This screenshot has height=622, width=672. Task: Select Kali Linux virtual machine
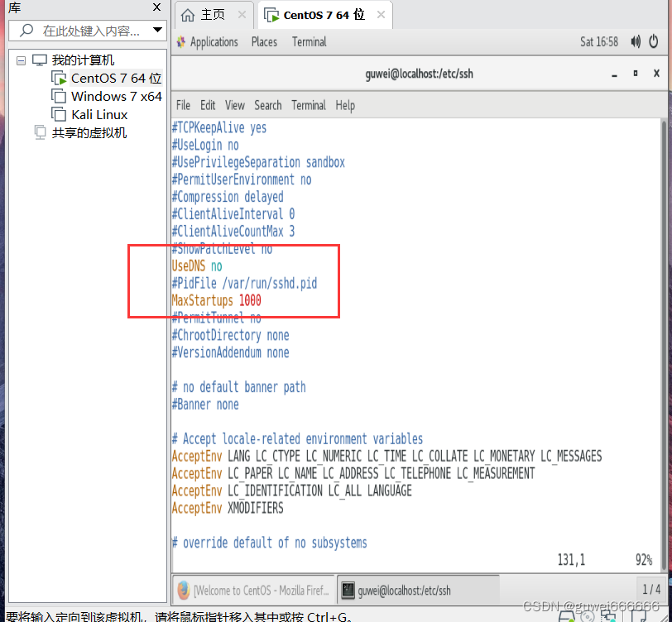click(99, 115)
